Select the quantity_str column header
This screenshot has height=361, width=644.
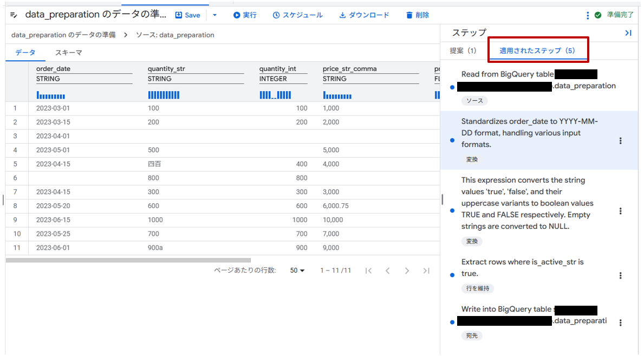click(x=166, y=69)
